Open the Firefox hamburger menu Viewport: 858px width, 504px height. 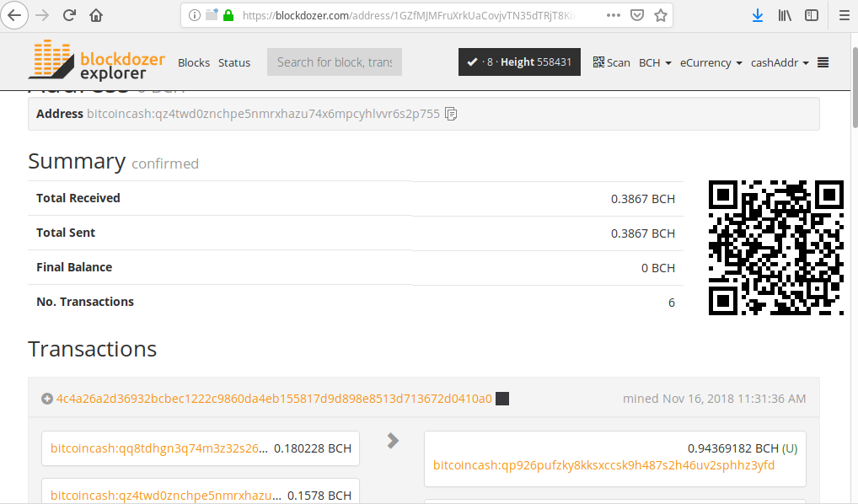[845, 15]
